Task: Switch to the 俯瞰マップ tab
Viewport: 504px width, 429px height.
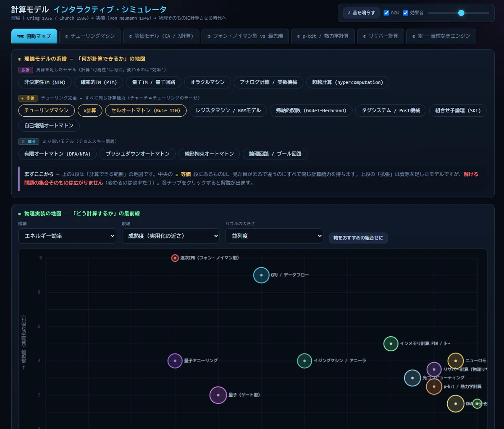Action: point(34,36)
